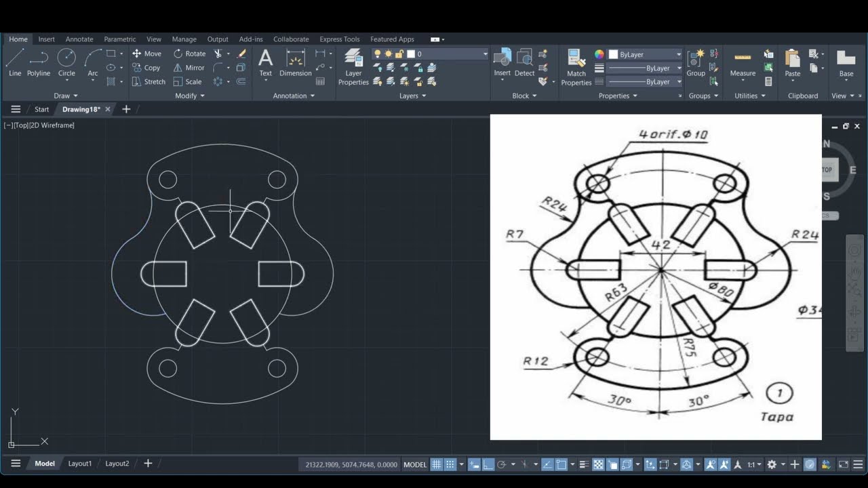The height and width of the screenshot is (488, 868).
Task: Add a new layout with plus button
Action: (148, 464)
